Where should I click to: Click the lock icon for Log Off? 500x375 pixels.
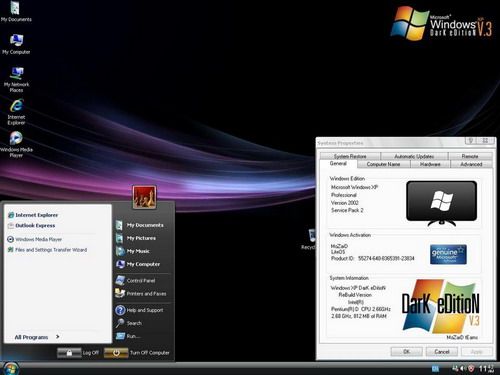point(69,353)
